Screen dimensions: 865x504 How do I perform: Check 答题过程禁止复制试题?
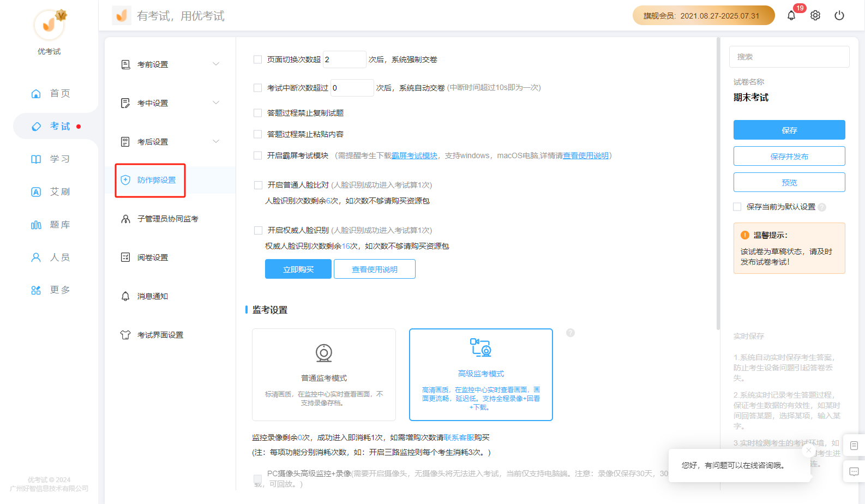pos(258,113)
